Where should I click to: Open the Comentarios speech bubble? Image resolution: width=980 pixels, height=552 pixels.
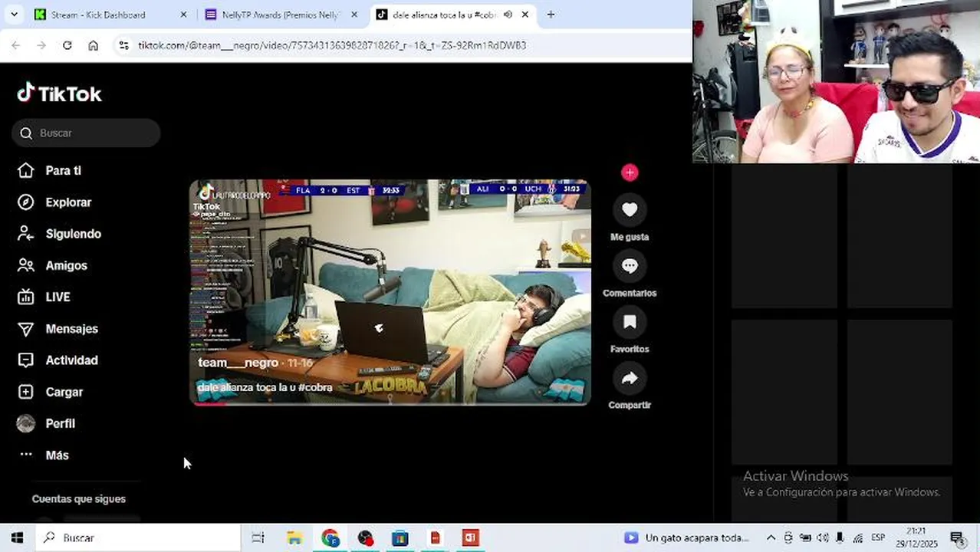(x=630, y=266)
